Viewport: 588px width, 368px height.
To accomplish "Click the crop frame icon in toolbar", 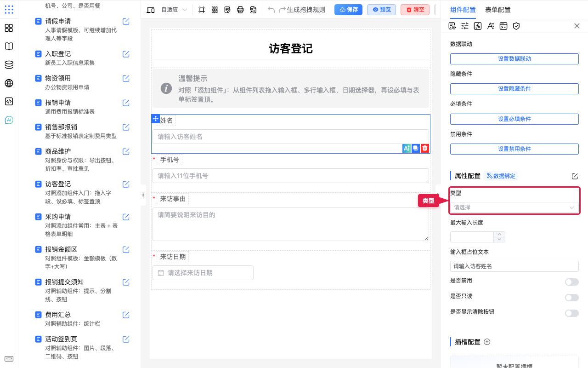I will click(202, 10).
